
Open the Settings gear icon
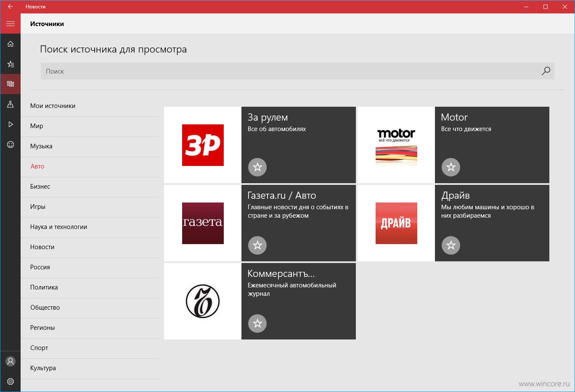pos(11,381)
